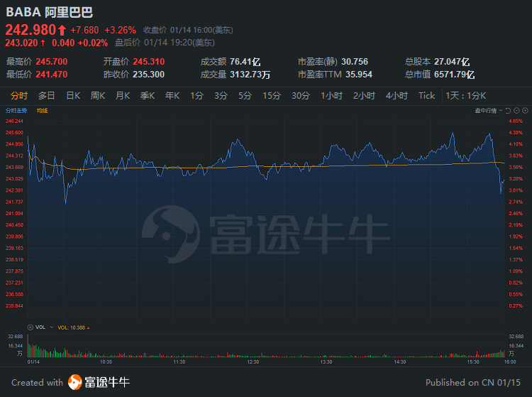Screen dimensions: 532x397
Task: Click the 12:30 time axis label
Action: click(x=253, y=362)
